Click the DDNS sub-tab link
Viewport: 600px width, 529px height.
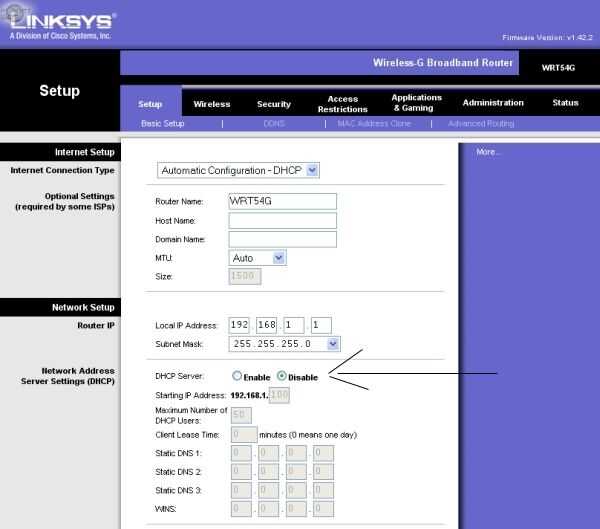[274, 124]
